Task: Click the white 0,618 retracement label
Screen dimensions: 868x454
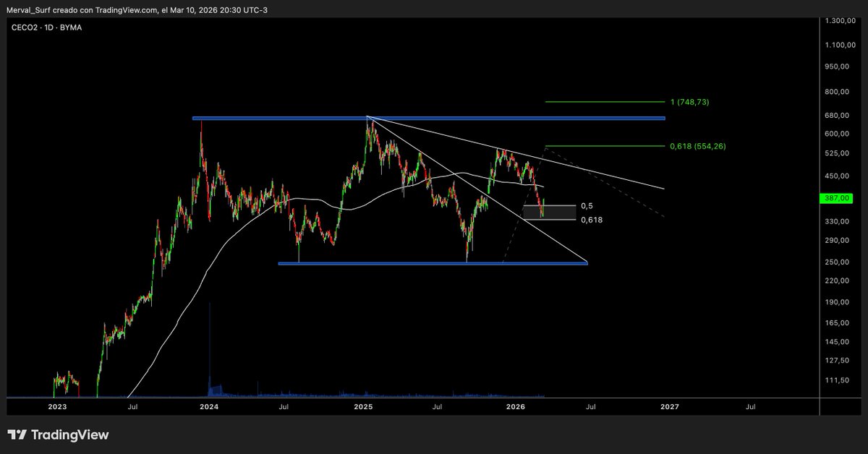Action: [591, 219]
